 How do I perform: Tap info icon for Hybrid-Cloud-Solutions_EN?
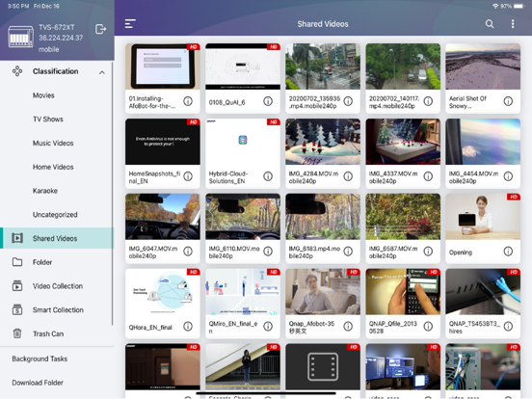click(x=268, y=176)
